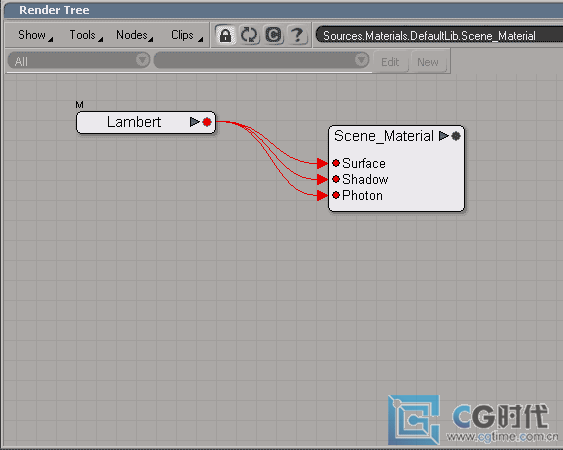Click the Lambert node red output port
The height and width of the screenshot is (450, 563).
pos(207,122)
